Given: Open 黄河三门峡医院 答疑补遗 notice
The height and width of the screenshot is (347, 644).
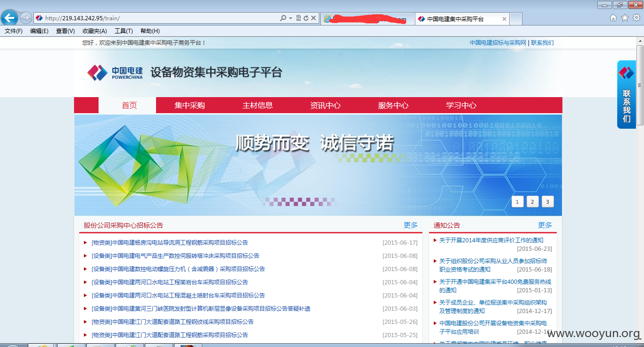Looking at the screenshot, I should tap(201, 309).
